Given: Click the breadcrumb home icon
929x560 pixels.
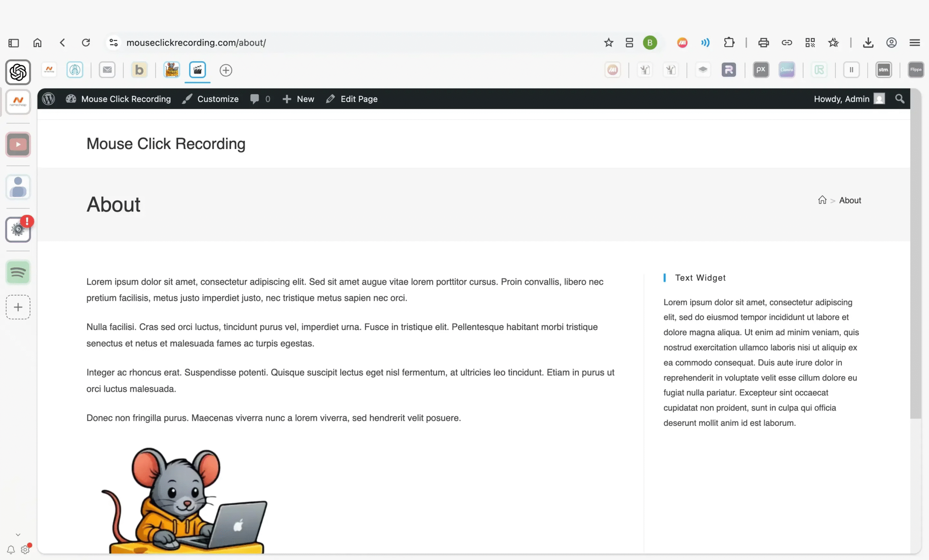Looking at the screenshot, I should (822, 200).
